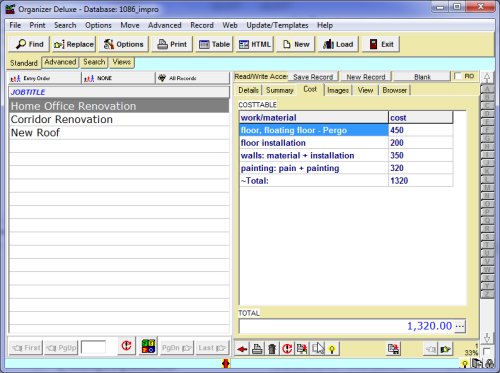500x373 pixels.
Task: Create a New database from toolbar
Action: pos(296,44)
